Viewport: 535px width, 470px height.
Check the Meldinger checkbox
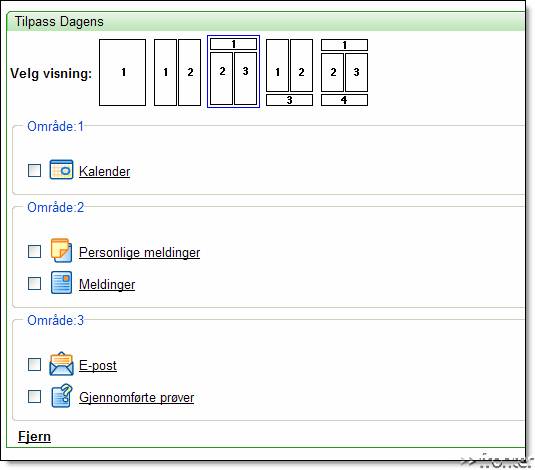click(34, 283)
